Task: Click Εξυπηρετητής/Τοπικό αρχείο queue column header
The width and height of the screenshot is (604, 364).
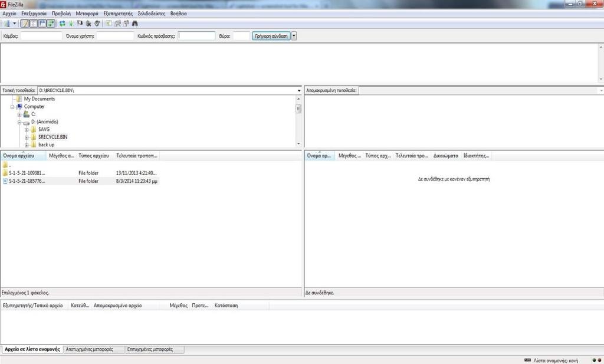Action: pyautogui.click(x=34, y=306)
